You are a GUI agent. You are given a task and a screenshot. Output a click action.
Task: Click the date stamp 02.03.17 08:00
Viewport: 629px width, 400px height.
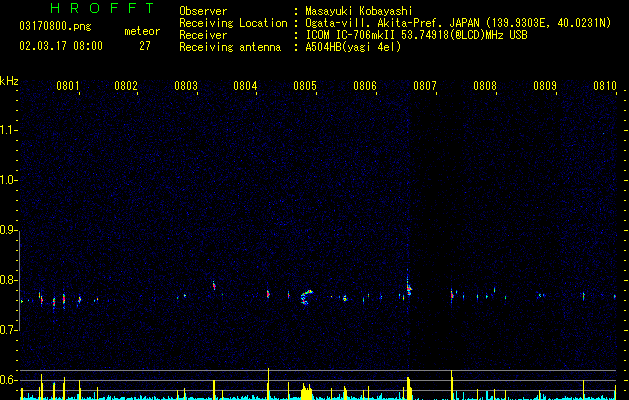(61, 46)
